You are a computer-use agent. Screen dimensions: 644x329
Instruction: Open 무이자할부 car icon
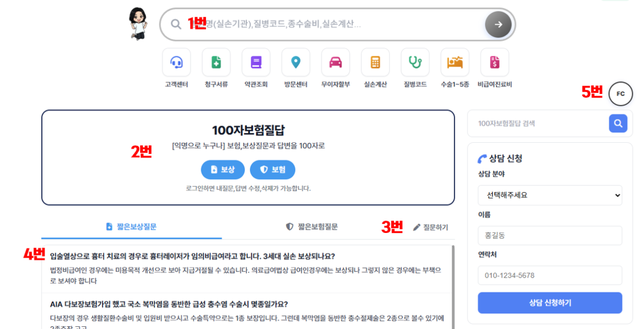tap(335, 62)
